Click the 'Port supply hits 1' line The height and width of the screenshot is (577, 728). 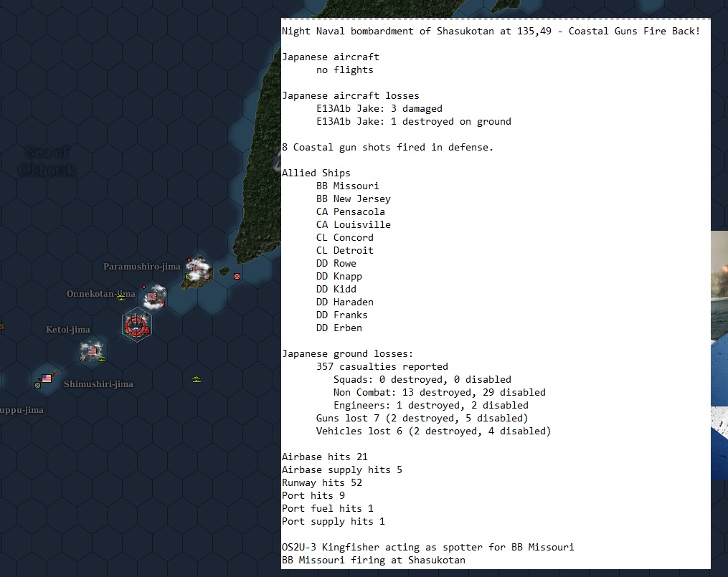point(334,521)
